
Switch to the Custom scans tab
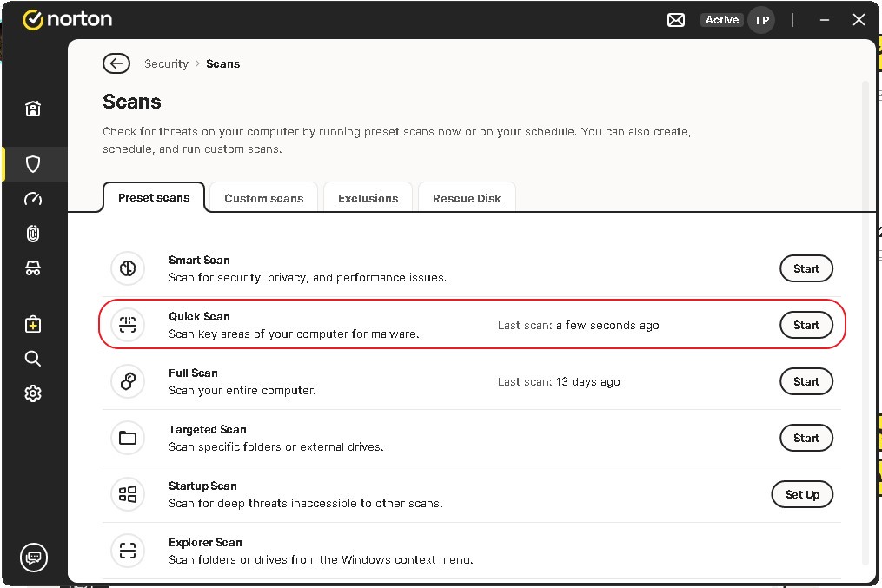pos(264,198)
